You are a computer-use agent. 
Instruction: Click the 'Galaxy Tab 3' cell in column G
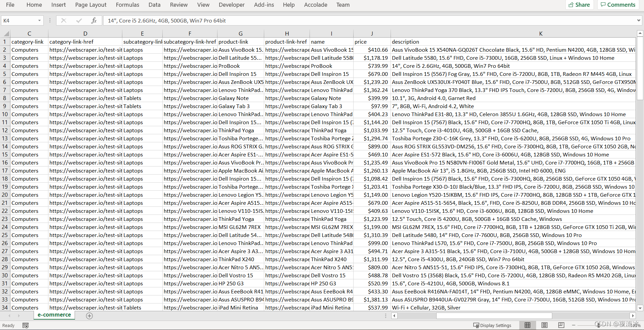pyautogui.click(x=240, y=106)
